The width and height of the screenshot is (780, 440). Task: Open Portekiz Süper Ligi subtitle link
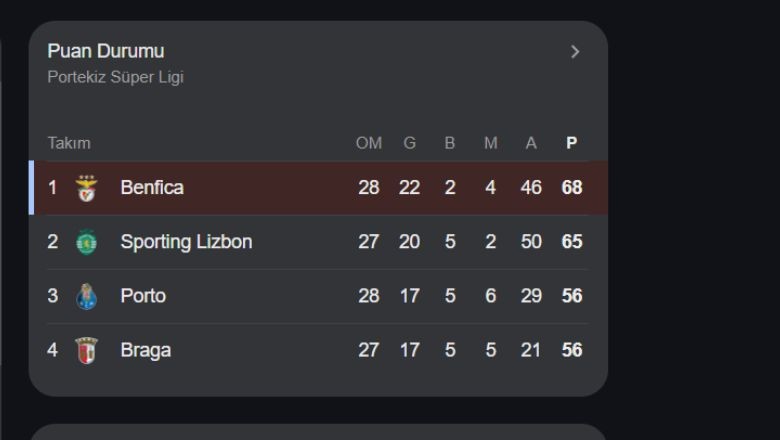[x=115, y=77]
